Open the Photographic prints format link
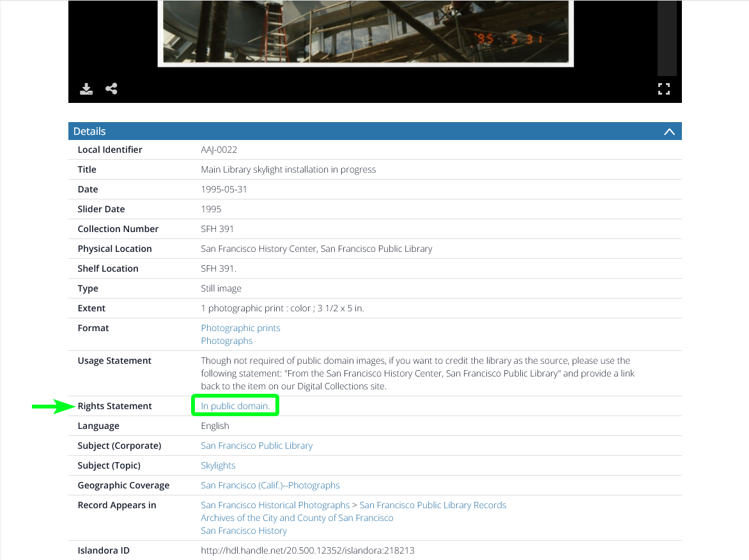Screen dimensions: 749x560 click(x=240, y=328)
